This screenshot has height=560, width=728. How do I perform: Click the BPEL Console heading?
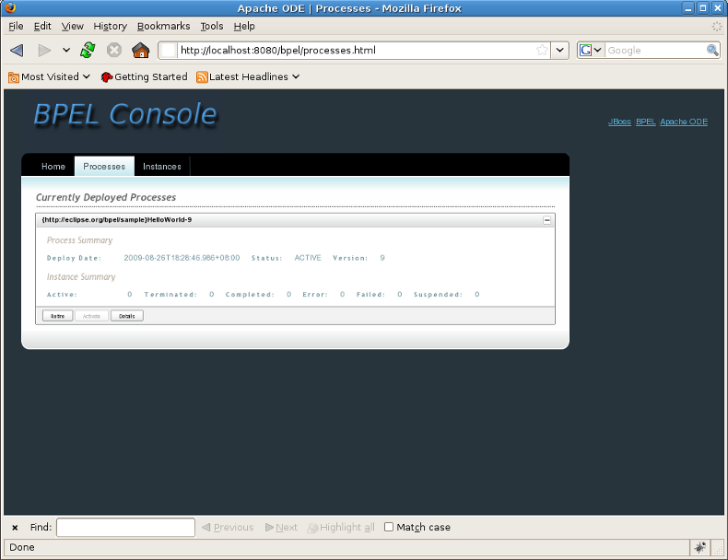click(125, 114)
